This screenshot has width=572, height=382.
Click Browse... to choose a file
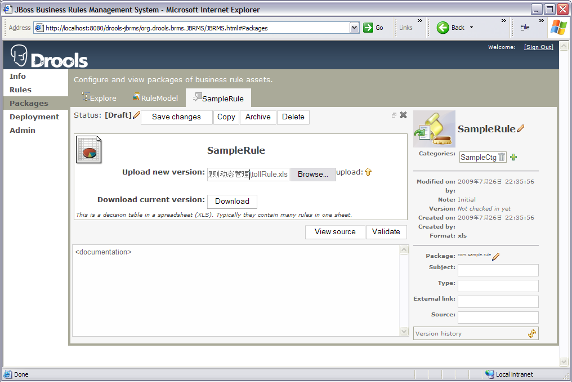(x=313, y=174)
